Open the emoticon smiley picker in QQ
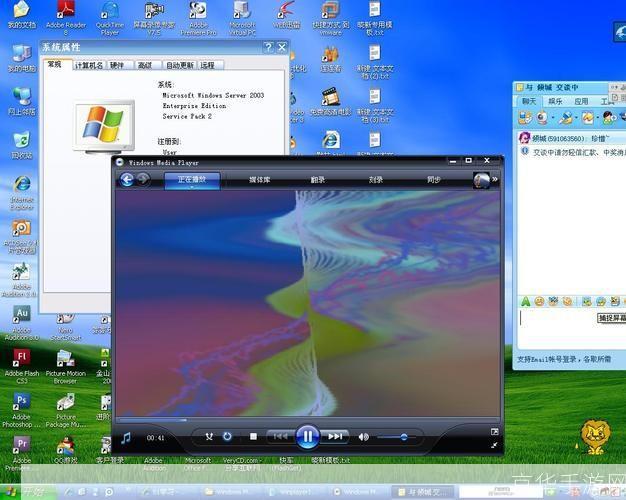The width and height of the screenshot is (626, 500). 539,302
